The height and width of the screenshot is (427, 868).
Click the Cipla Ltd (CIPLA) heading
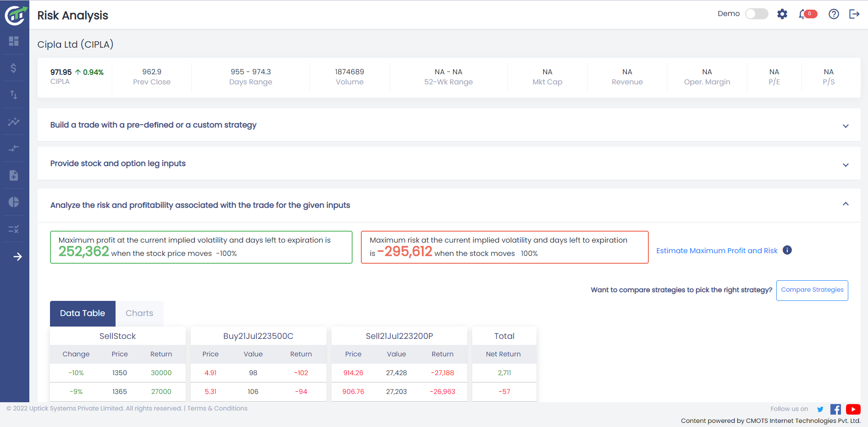(75, 44)
